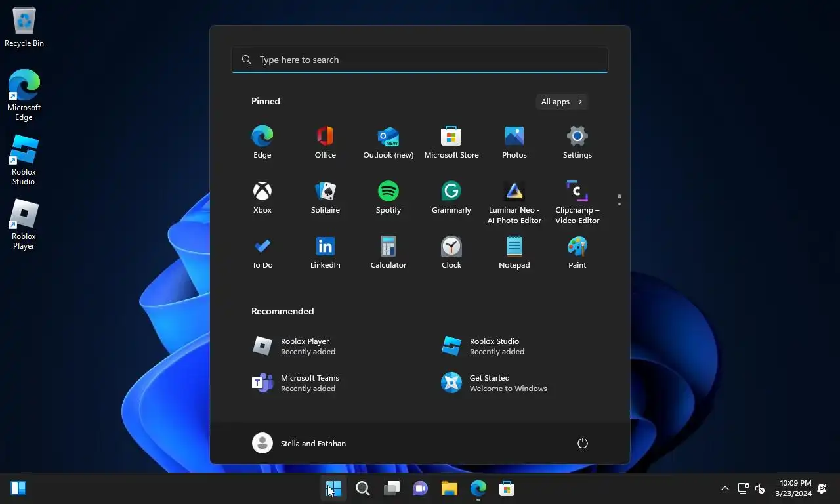Open the clock and date flyout

point(793,488)
